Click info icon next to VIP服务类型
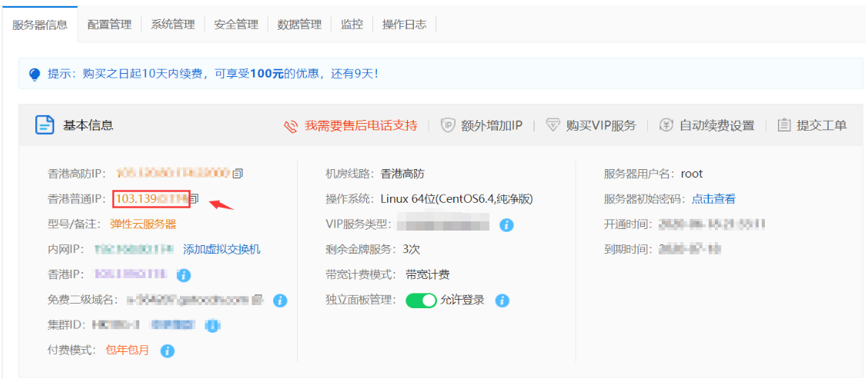 pos(506,224)
